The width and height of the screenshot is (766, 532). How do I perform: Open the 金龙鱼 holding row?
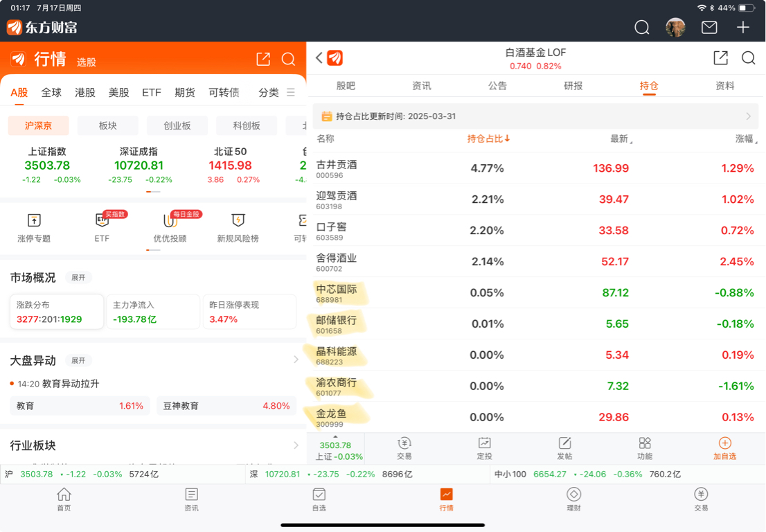tap(536, 417)
